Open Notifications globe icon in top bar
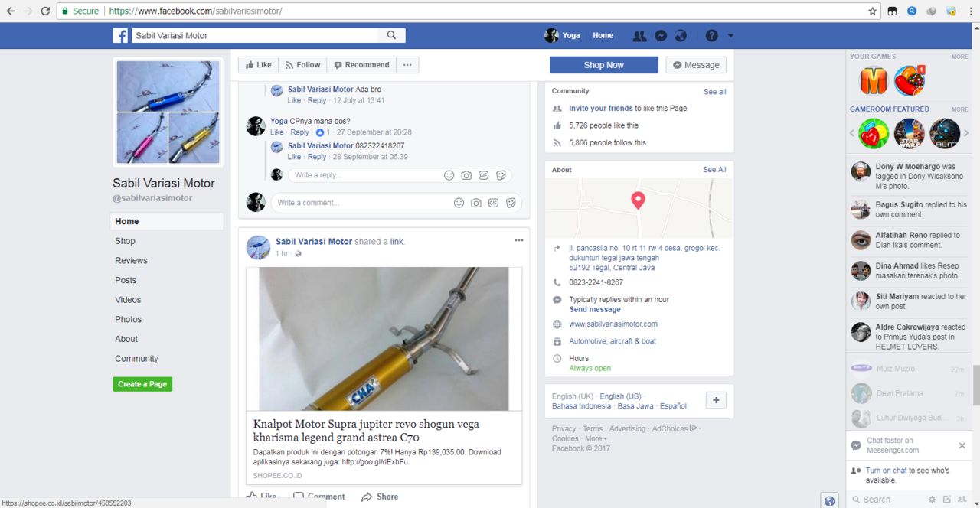Viewport: 980px width, 508px height. point(681,36)
